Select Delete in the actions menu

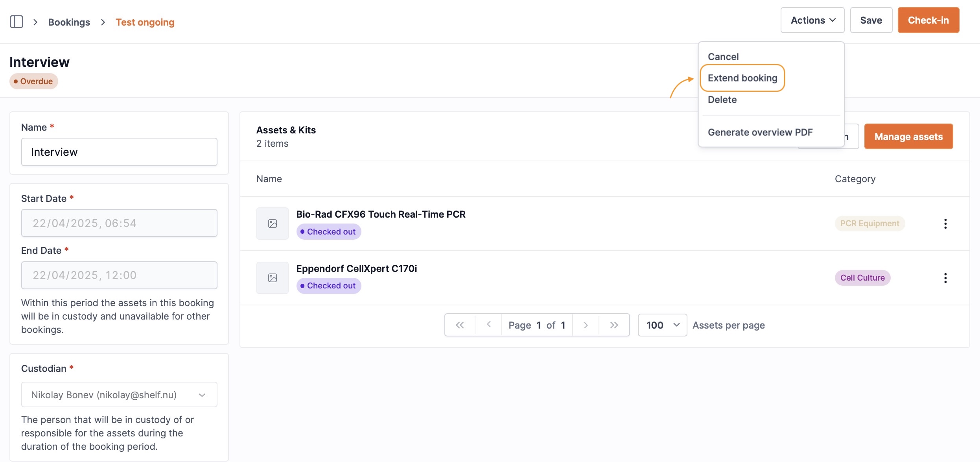pos(722,100)
